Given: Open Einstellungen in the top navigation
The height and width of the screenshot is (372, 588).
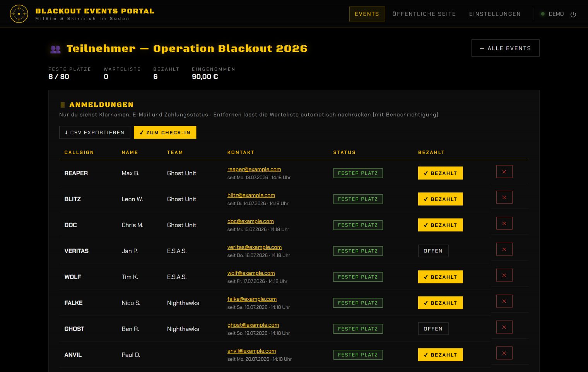Looking at the screenshot, I should pos(495,14).
